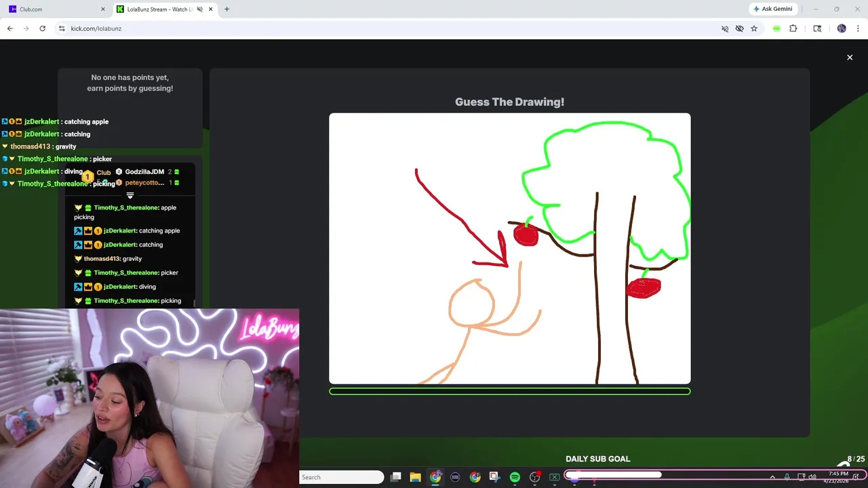Click the crossed-out eye icon farthest from the bookmark star

[725, 28]
